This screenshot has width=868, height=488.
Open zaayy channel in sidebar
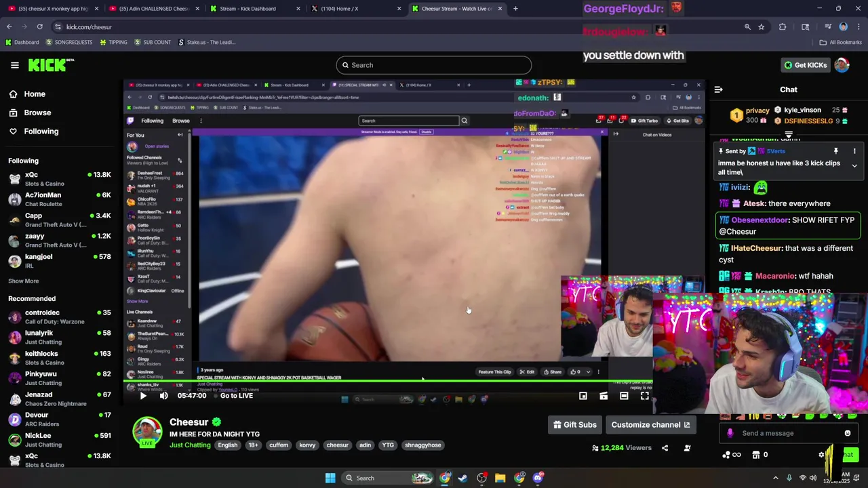pos(59,240)
